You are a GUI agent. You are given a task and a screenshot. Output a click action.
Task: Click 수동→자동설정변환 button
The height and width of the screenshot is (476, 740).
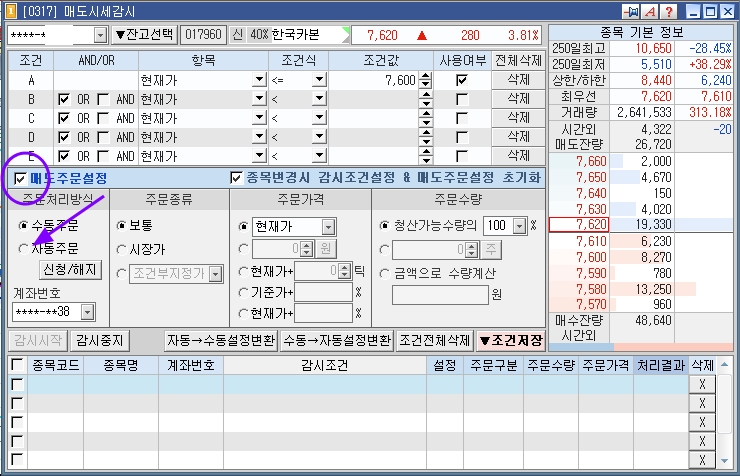point(337,341)
